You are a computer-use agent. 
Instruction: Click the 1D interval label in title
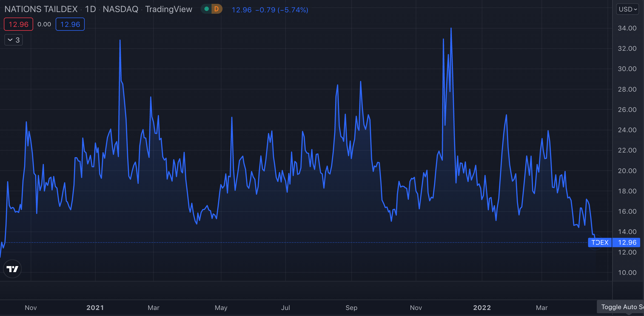[90, 9]
